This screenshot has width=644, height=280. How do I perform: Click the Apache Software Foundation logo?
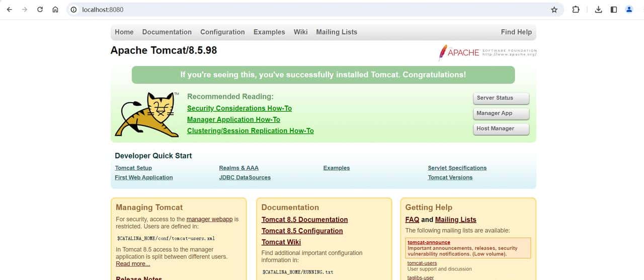(487, 52)
